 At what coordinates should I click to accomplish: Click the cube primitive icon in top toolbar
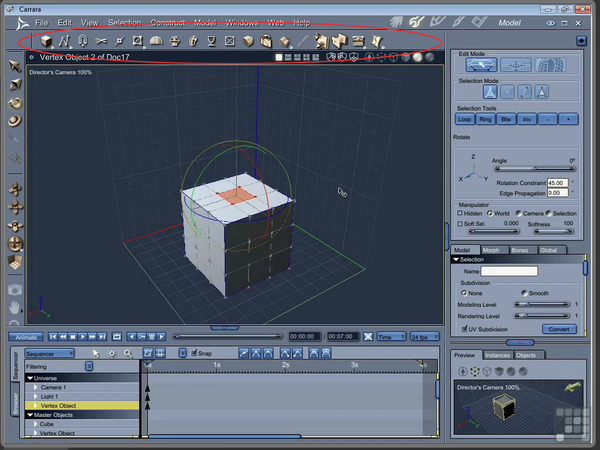click(46, 41)
